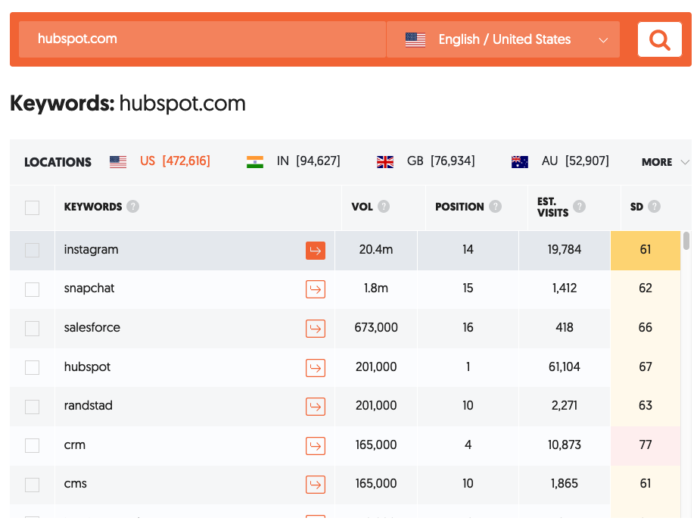Click the salesforce keyword text

pyautogui.click(x=92, y=328)
